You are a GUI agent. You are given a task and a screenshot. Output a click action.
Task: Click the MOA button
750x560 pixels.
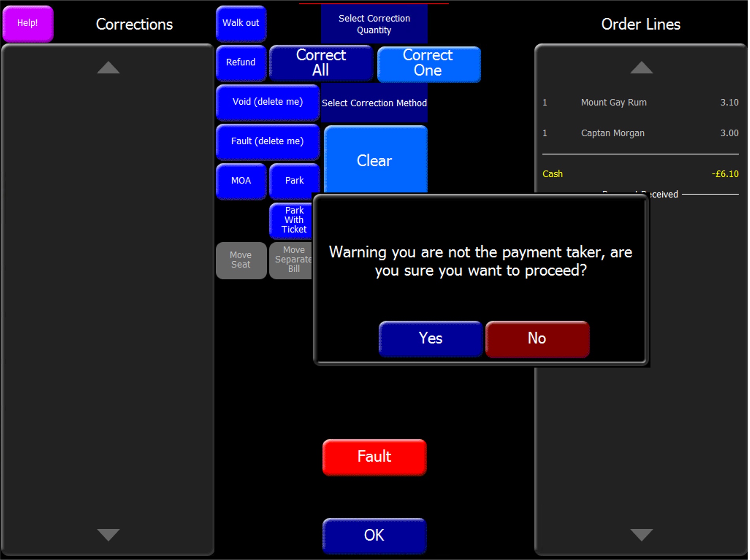[x=241, y=181]
